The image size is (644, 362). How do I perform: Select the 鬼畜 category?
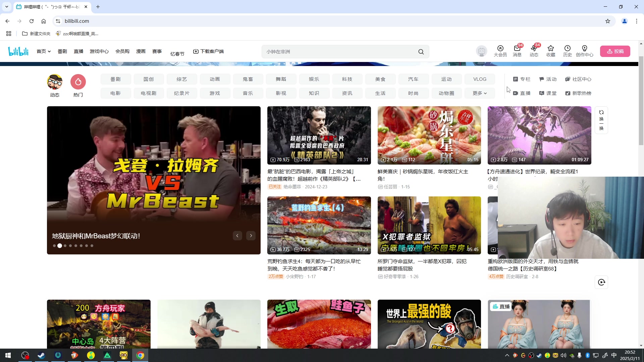coord(248,79)
